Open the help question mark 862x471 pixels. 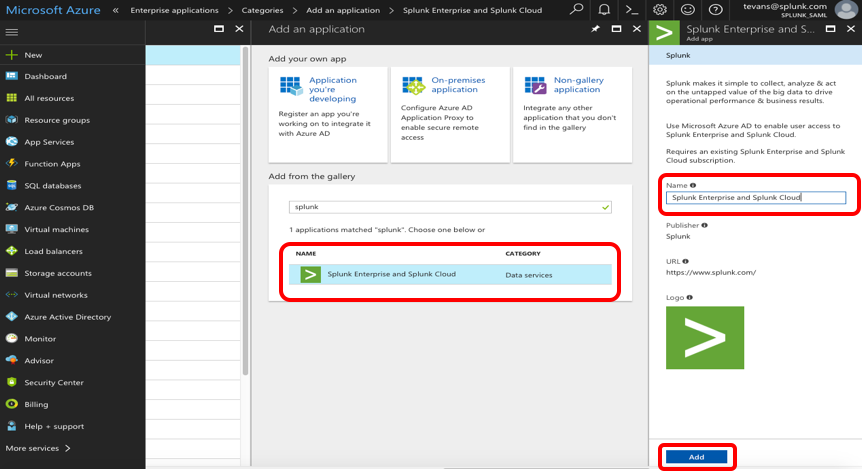click(x=715, y=9)
